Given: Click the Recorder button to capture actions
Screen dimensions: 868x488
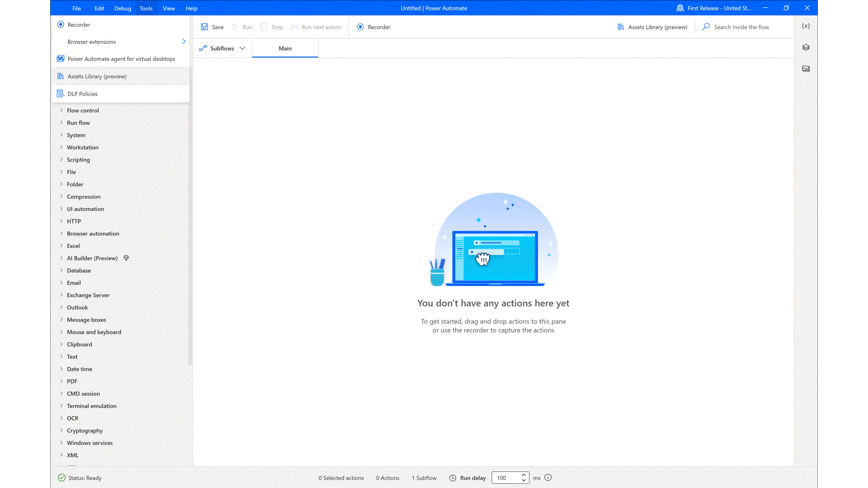Looking at the screenshot, I should 374,27.
